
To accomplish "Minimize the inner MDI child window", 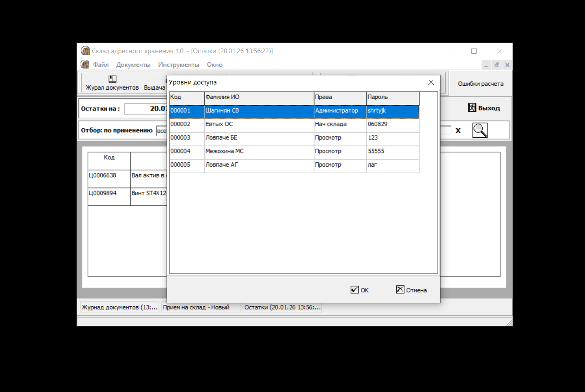I will click(x=486, y=65).
